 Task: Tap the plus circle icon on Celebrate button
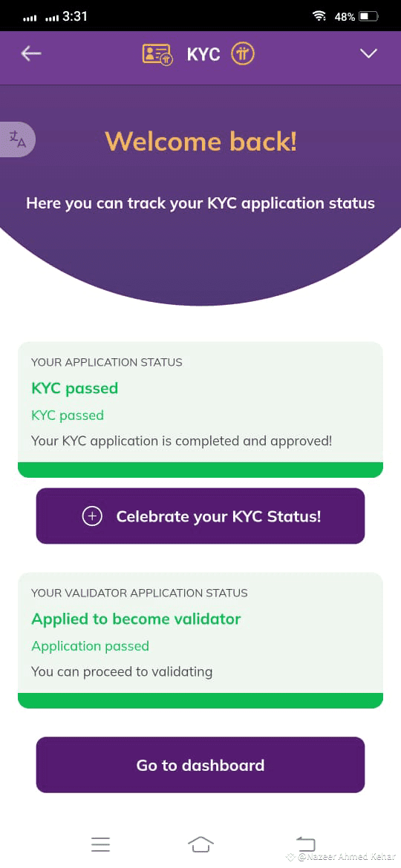pyautogui.click(x=92, y=516)
